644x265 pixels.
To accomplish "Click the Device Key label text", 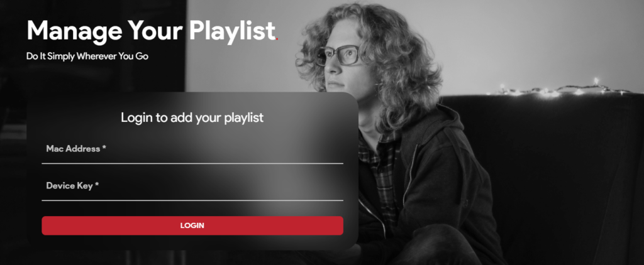I will click(x=69, y=186).
